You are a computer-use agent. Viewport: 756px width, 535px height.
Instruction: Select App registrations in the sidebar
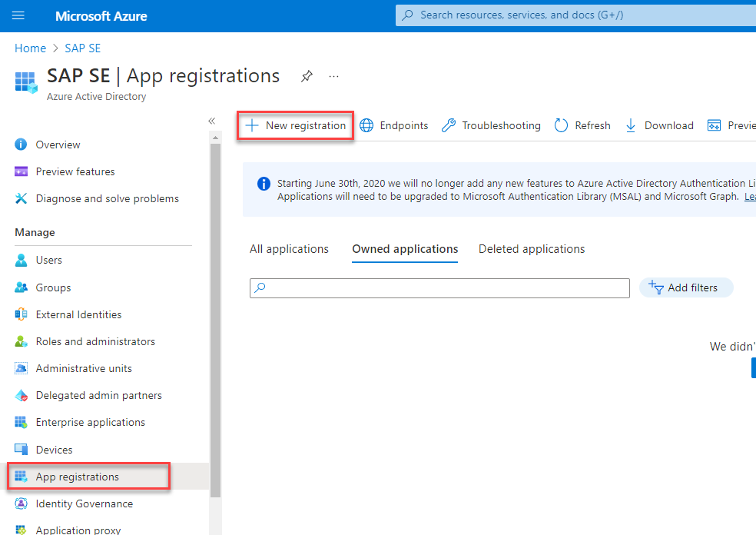coord(88,477)
